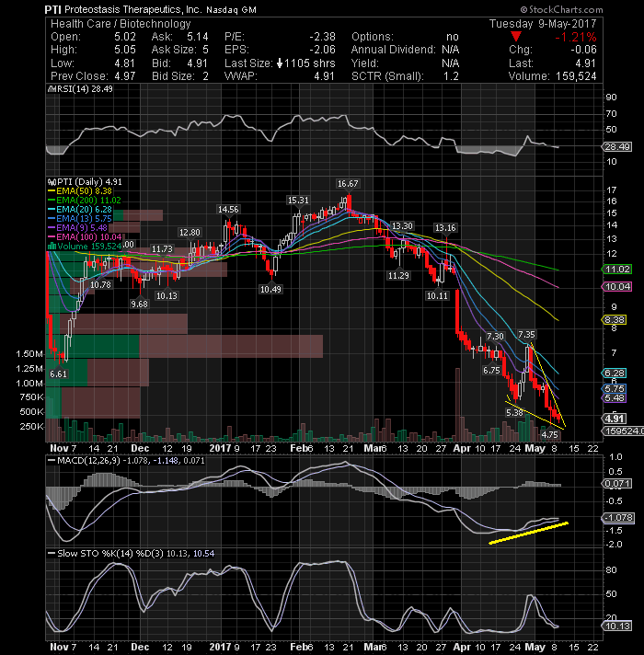Click the cyan EMA(20) 6.28 legend entry
This screenshot has height=655, width=644.
[80, 209]
